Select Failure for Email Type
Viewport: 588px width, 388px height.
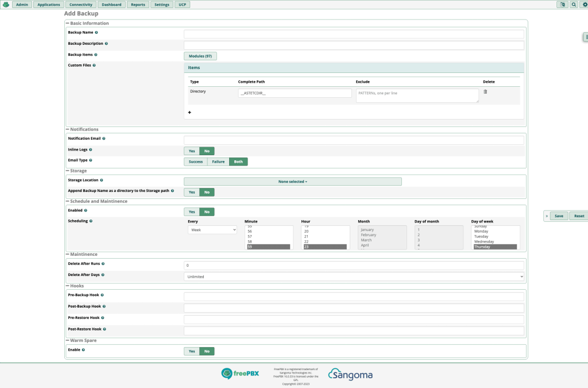[x=218, y=162]
